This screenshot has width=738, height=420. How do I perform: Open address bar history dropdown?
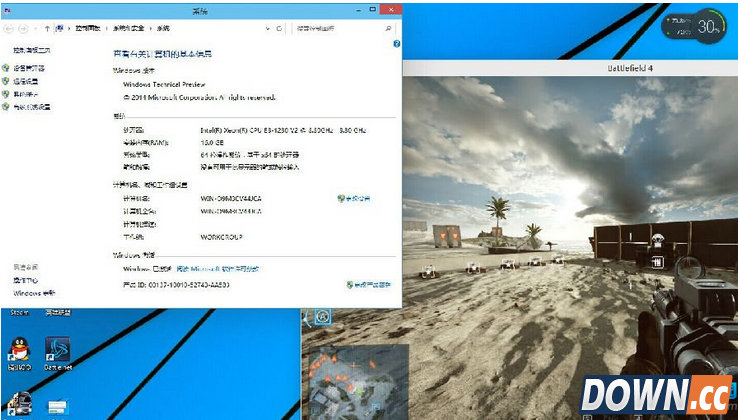(x=268, y=29)
